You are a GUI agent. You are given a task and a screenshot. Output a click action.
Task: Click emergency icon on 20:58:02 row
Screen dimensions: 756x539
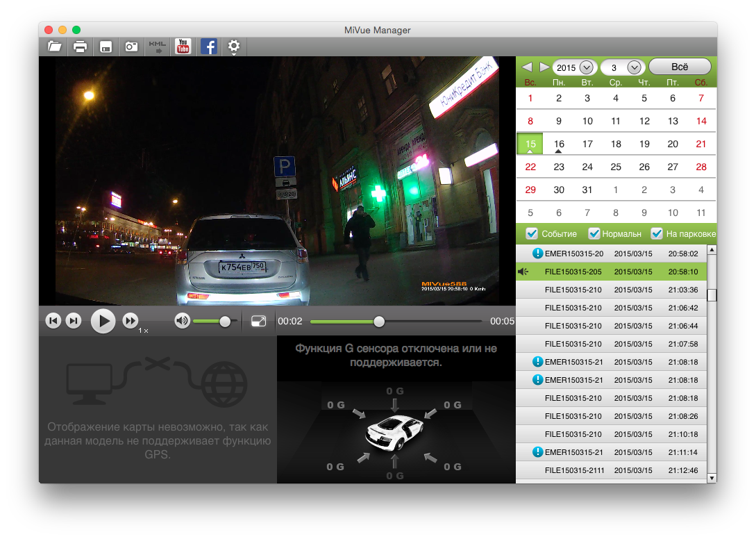[x=537, y=254]
